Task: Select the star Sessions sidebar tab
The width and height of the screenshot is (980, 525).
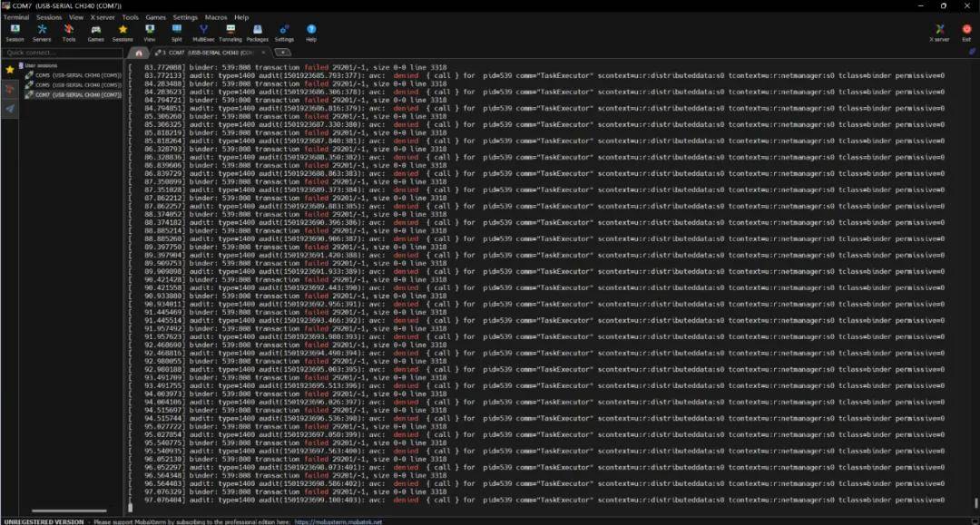Action: 9,70
